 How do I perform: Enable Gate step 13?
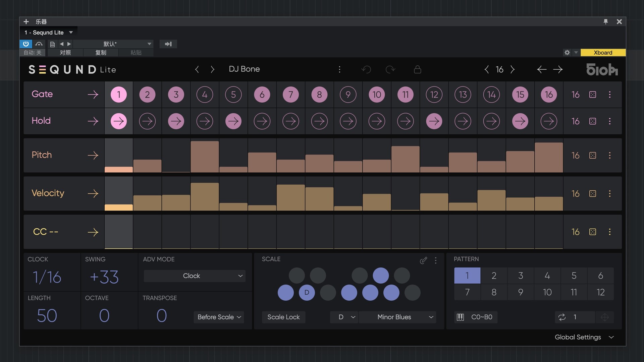(463, 95)
